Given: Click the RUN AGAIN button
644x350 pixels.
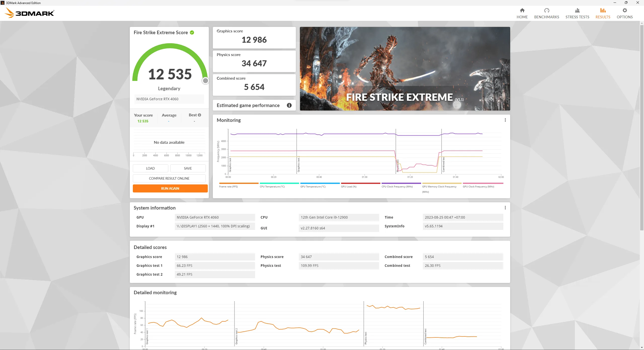Looking at the screenshot, I should click(x=170, y=188).
